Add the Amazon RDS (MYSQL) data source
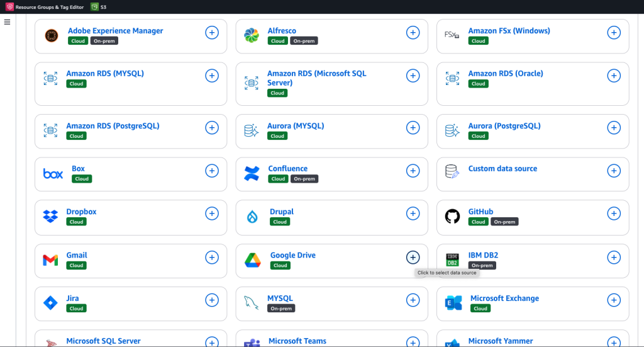644x347 pixels. pos(212,76)
